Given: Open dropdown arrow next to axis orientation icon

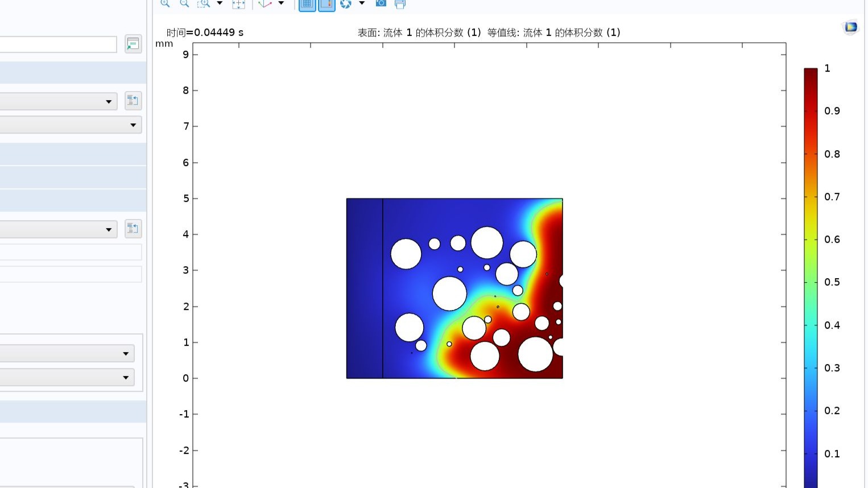Looking at the screenshot, I should 281,3.
